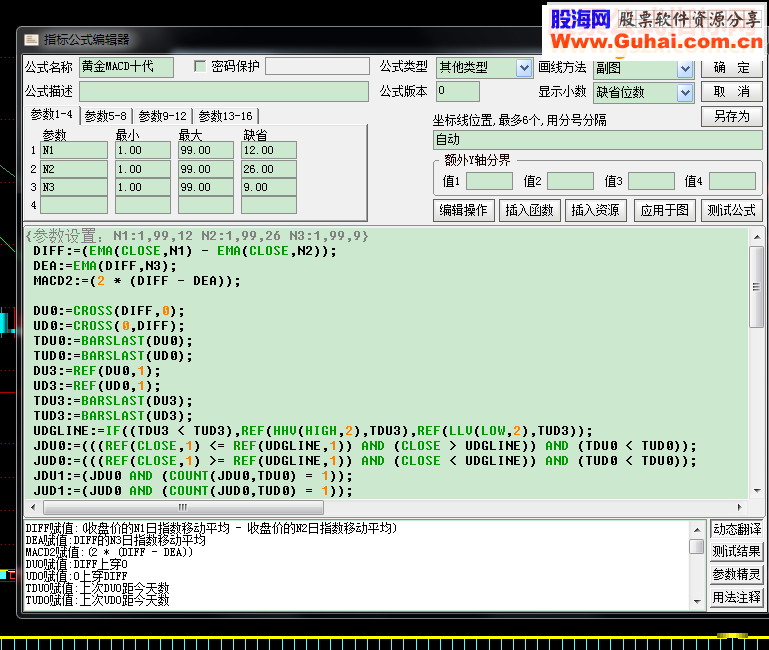Click the 值3 input field
Viewport: 769px width, 650px height.
(x=651, y=181)
